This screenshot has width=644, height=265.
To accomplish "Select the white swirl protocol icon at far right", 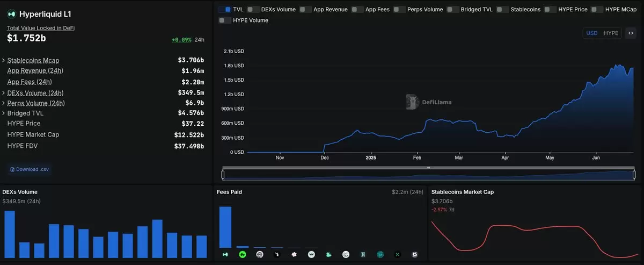I will click(414, 254).
